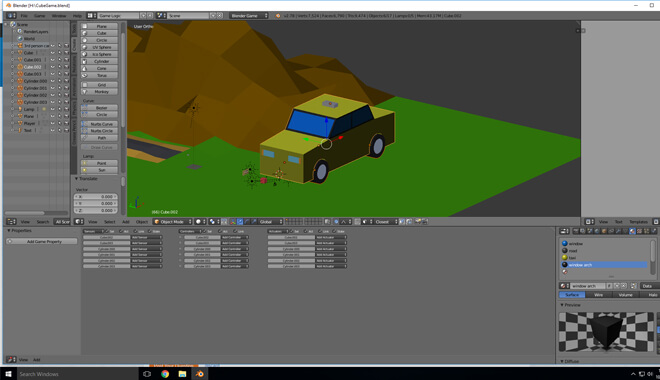Select the Material tab icon in properties header
660x380 pixels.
pyautogui.click(x=632, y=231)
